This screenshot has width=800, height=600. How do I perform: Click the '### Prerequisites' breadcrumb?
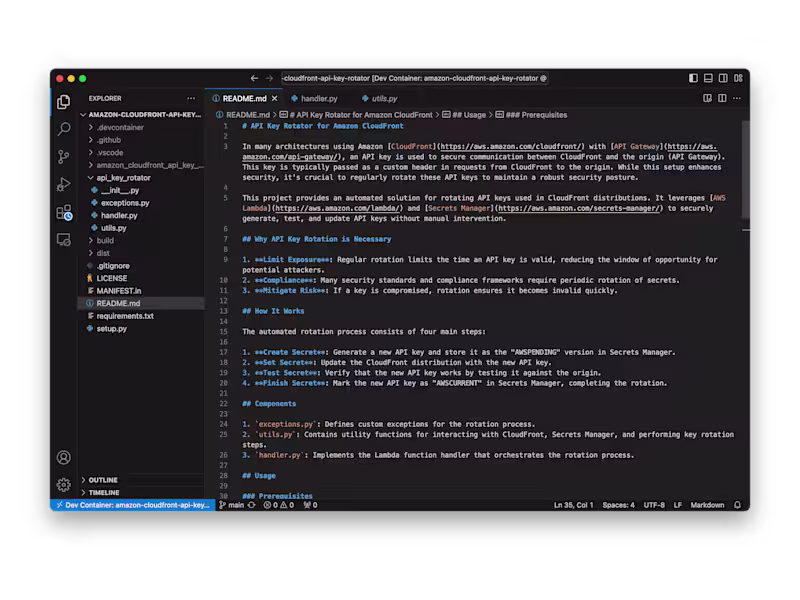pyautogui.click(x=531, y=115)
